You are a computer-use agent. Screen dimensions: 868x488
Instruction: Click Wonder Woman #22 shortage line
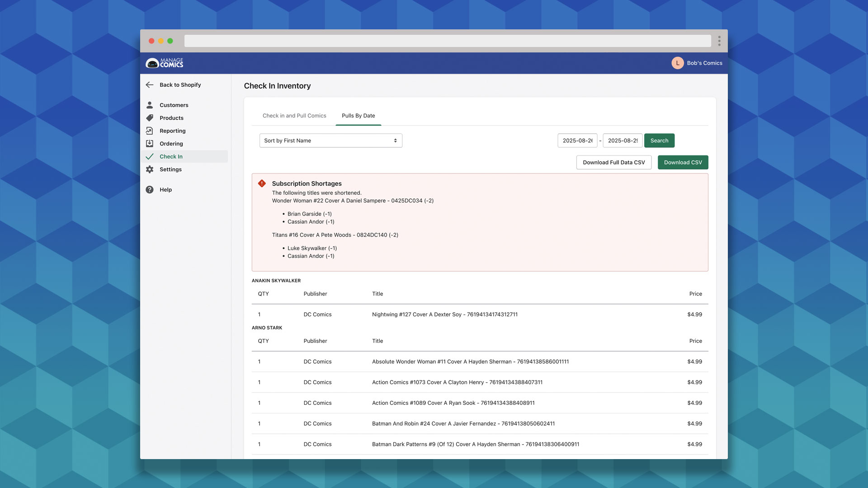tap(353, 201)
